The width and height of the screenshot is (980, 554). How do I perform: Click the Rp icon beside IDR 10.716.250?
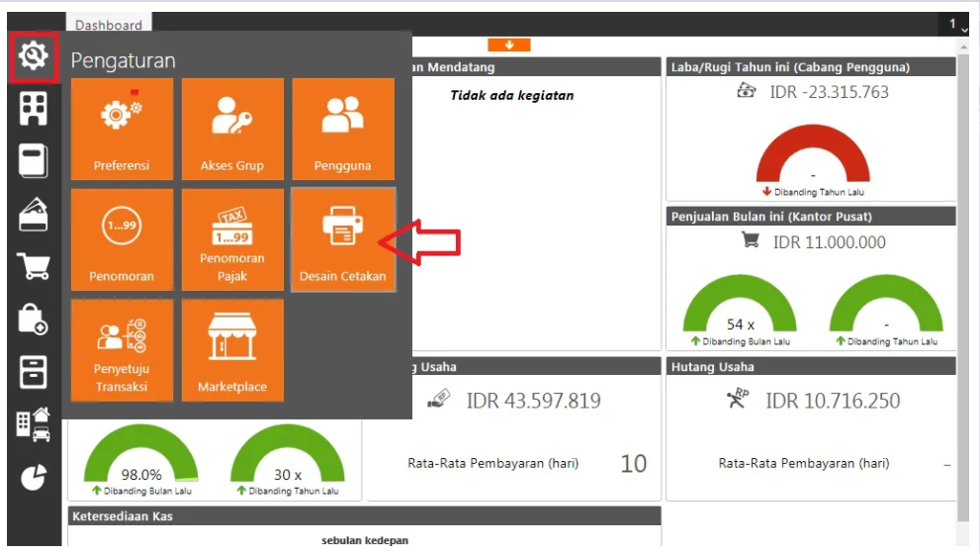point(738,399)
